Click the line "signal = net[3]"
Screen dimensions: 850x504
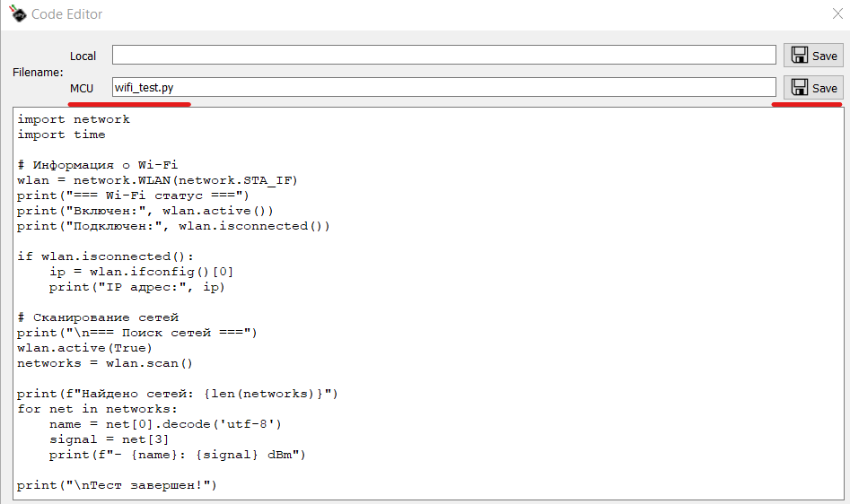click(109, 439)
